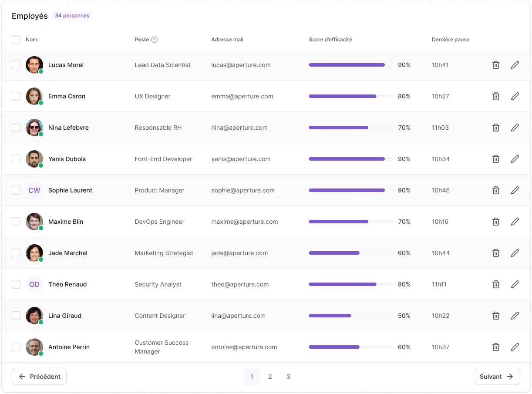Go to page 2

(x=270, y=377)
